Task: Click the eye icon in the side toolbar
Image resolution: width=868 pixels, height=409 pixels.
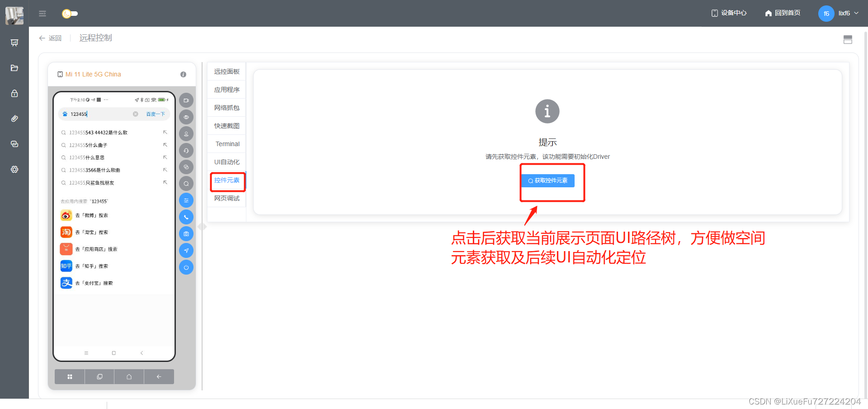Action: tap(186, 117)
